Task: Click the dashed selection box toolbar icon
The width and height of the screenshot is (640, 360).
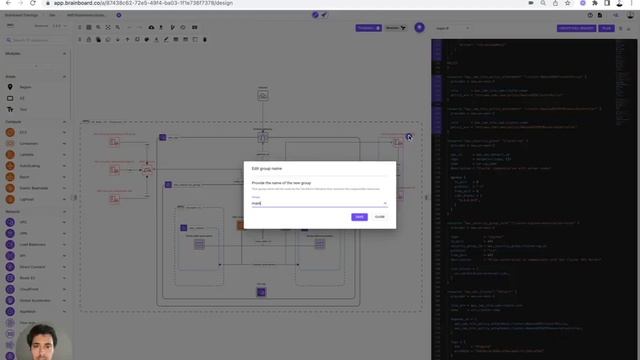Action: tap(195, 40)
